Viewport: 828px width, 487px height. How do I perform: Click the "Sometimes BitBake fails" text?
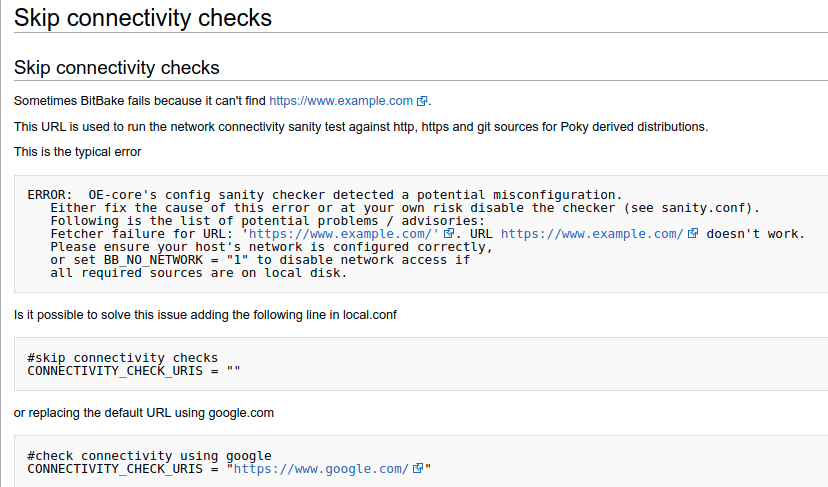(x=140, y=101)
